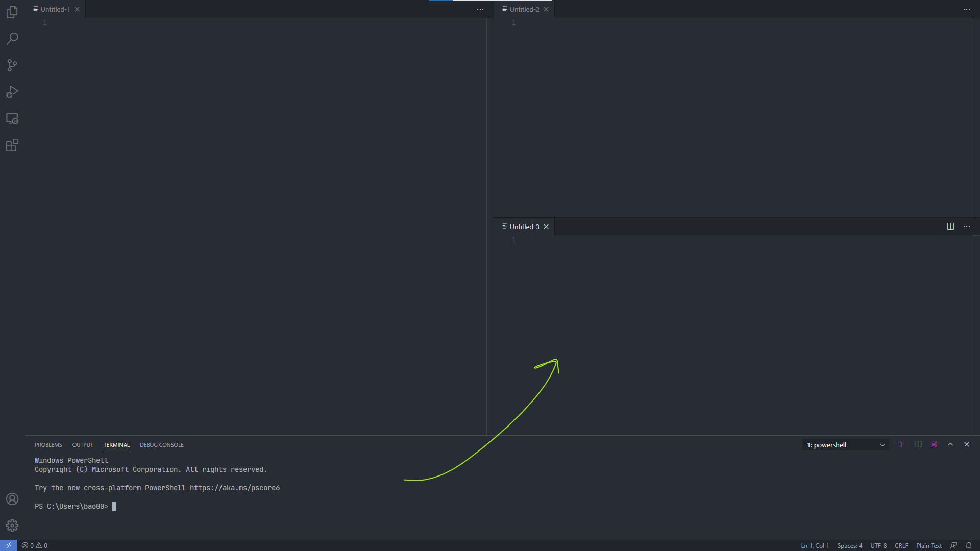Viewport: 980px width, 551px height.
Task: Click Ln 1, Col 1 in status bar
Action: coord(815,545)
